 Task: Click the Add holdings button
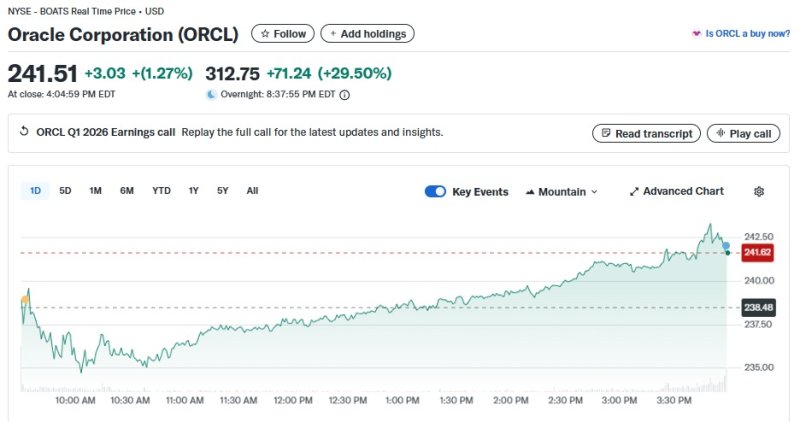[x=367, y=34]
